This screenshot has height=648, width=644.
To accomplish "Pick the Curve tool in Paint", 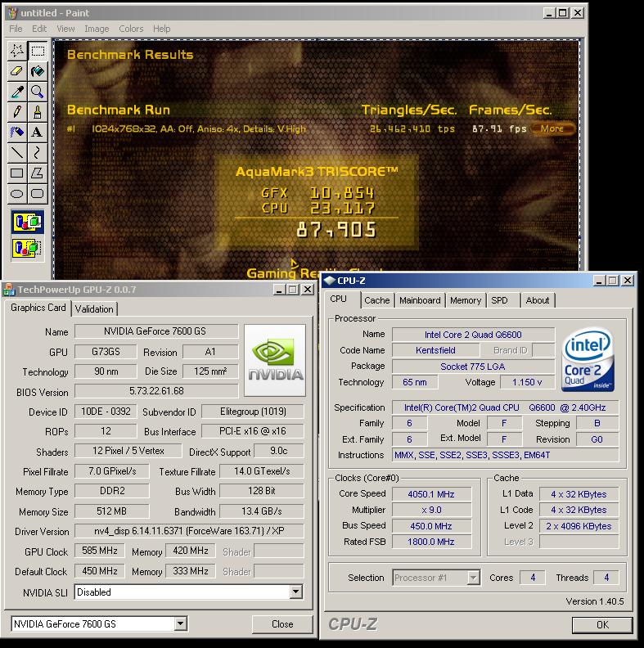I will tap(38, 152).
